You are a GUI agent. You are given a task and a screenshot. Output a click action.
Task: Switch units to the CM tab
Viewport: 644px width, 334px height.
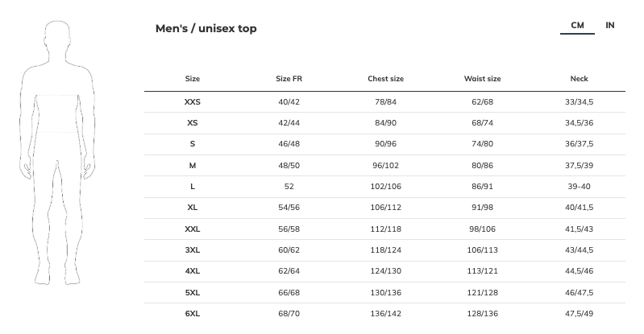(x=577, y=26)
